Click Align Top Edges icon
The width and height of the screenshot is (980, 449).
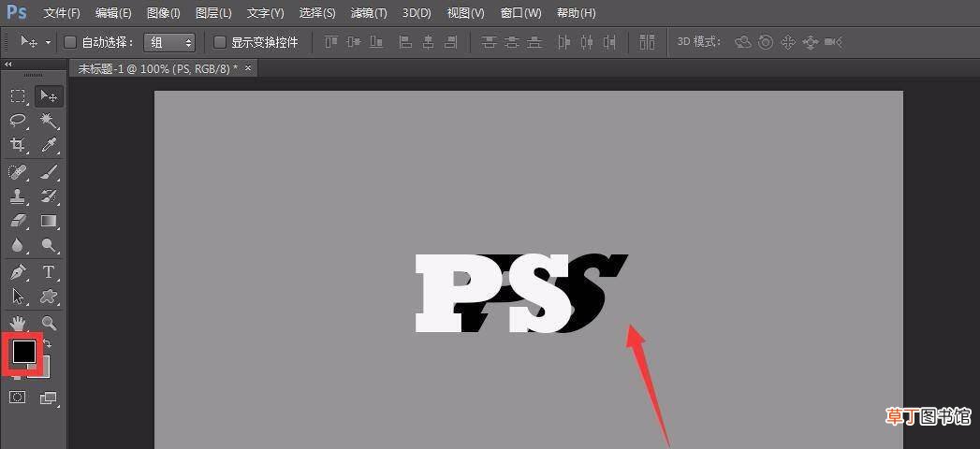pos(330,42)
